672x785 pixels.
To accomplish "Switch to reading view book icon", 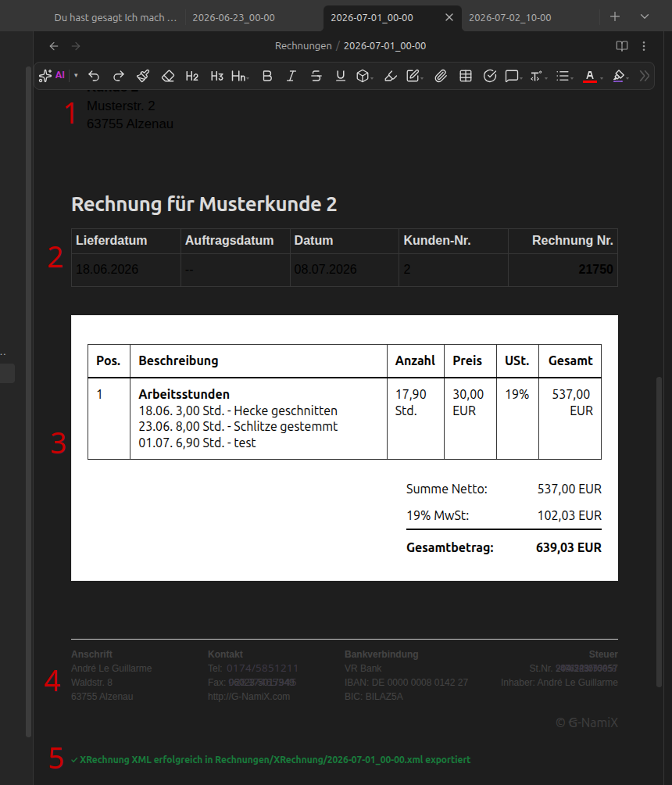I will 621,46.
